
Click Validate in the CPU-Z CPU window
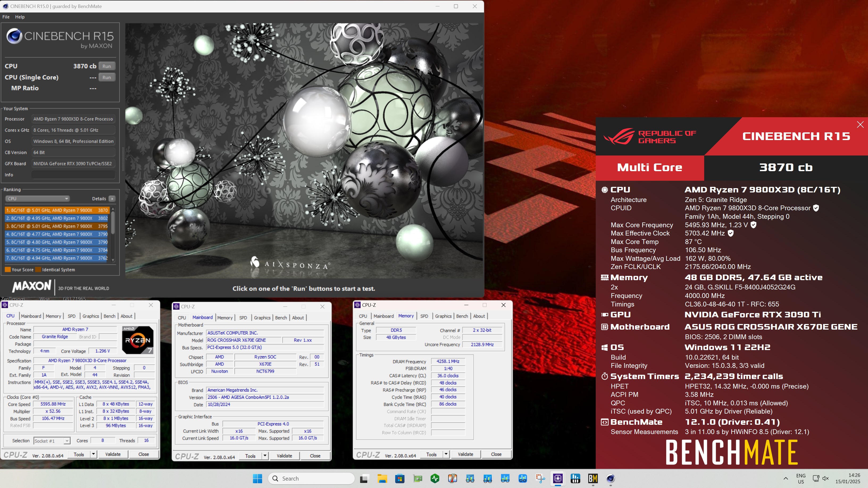[x=113, y=454]
